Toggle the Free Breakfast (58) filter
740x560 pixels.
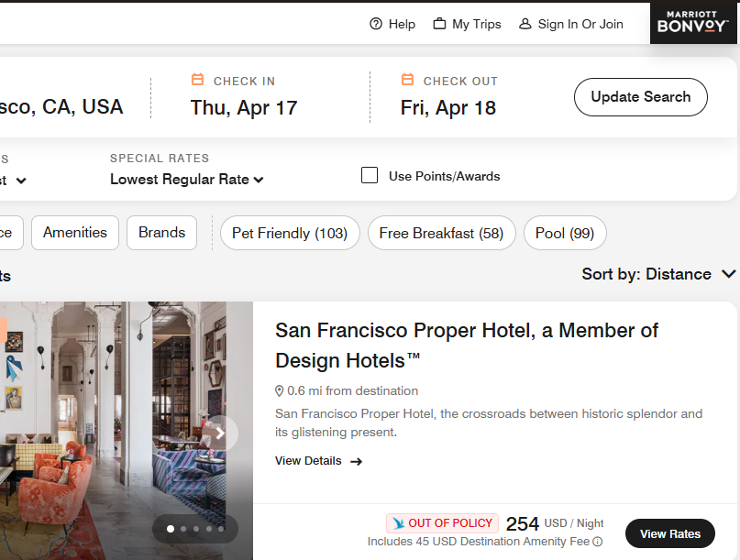[x=441, y=233]
